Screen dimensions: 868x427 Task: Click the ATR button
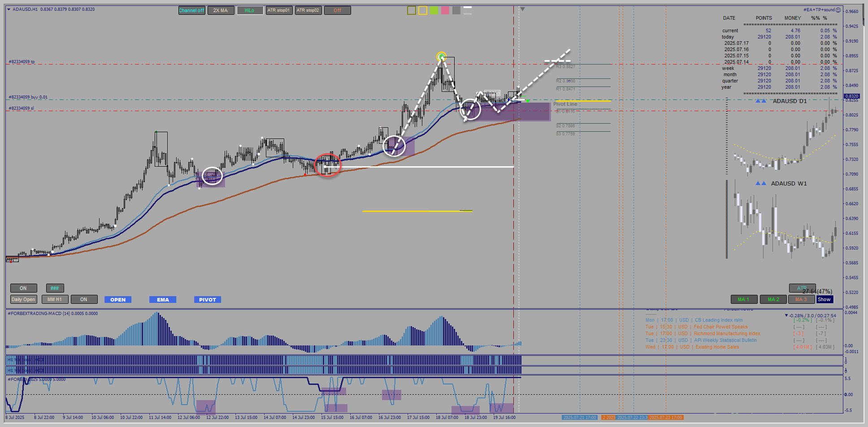pyautogui.click(x=802, y=288)
